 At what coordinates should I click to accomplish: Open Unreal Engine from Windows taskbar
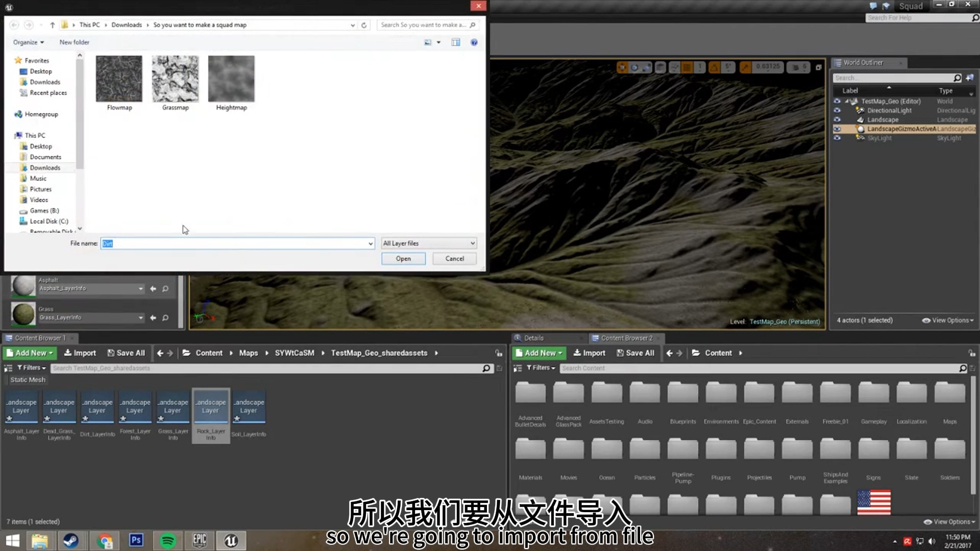(x=231, y=540)
